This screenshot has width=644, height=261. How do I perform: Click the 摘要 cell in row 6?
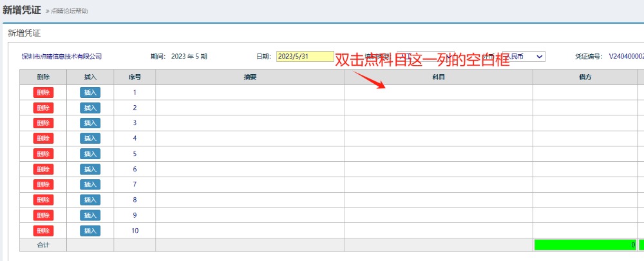[x=250, y=169]
